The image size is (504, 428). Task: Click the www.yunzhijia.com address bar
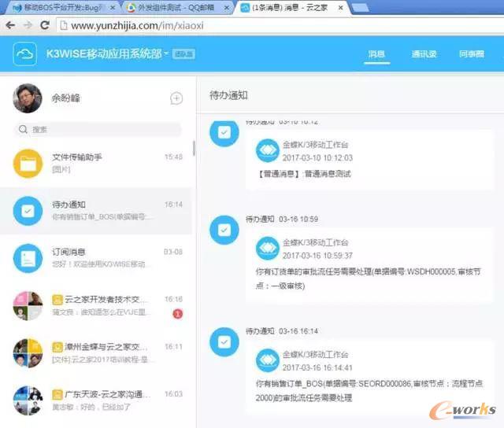click(280, 25)
